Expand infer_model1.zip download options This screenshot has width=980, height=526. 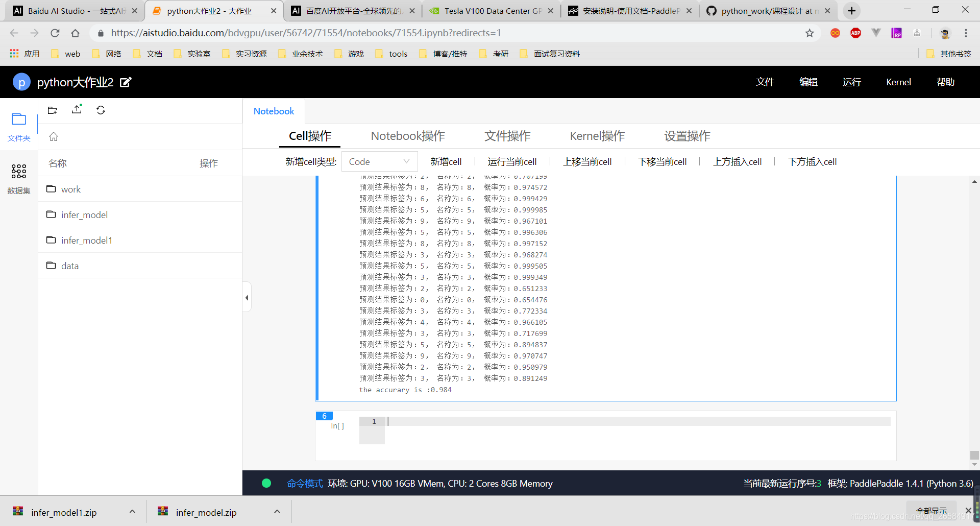click(132, 512)
